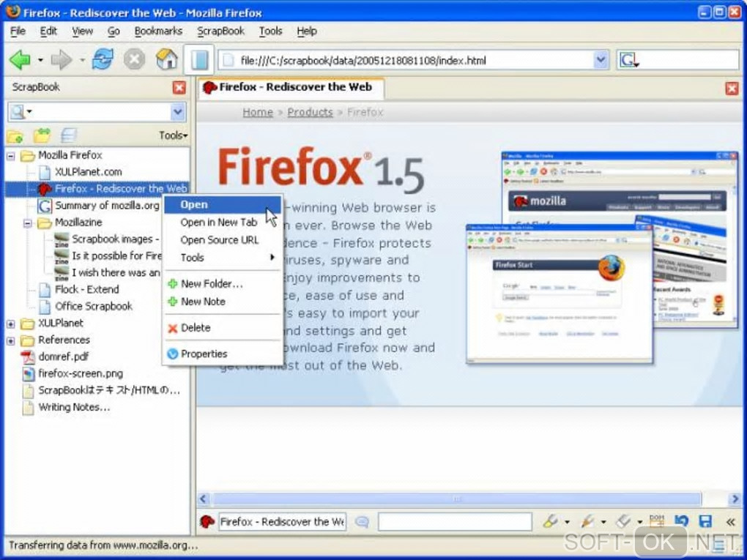Select Summary of mozilla.org item
This screenshot has height=560, width=747.
107,206
